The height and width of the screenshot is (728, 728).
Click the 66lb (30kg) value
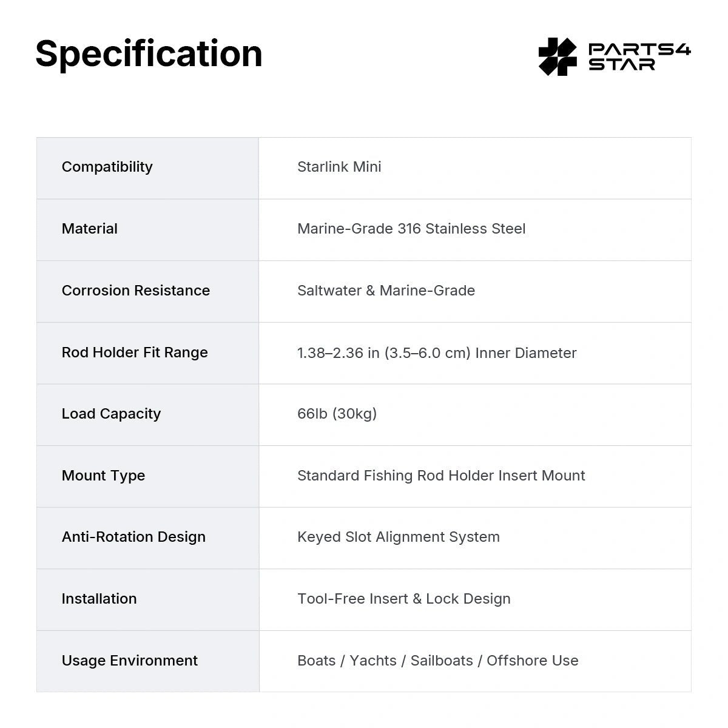[337, 414]
